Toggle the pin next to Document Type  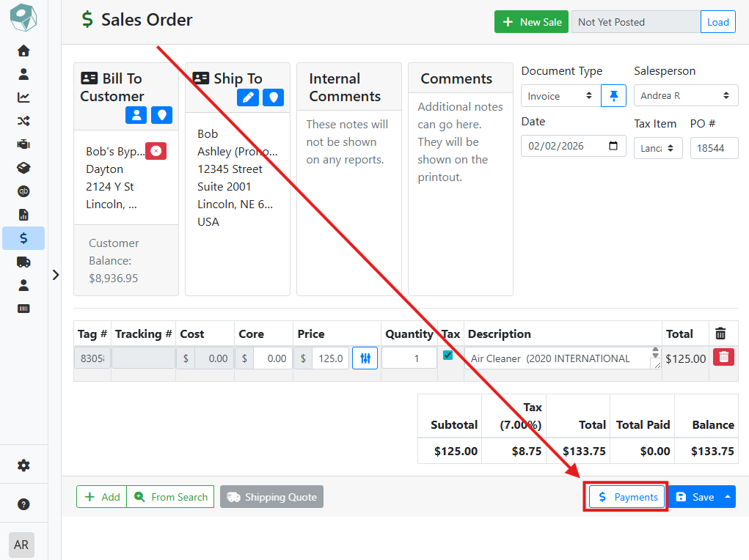[613, 96]
